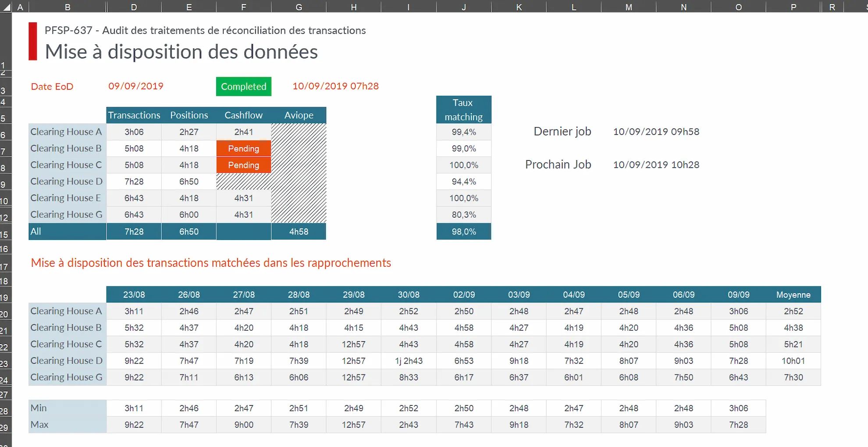Click the Date EoD value 09/09/2019
Screen dimensions: 868x447
click(x=135, y=86)
